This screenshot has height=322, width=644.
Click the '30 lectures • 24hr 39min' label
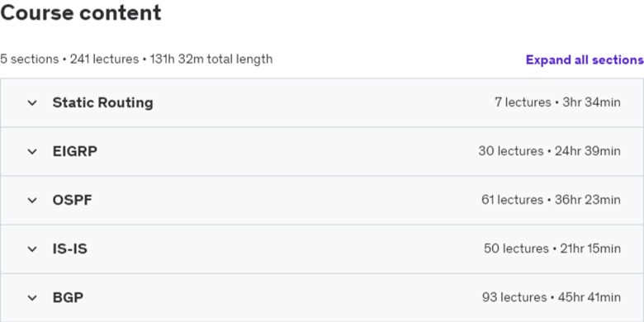[x=550, y=151]
